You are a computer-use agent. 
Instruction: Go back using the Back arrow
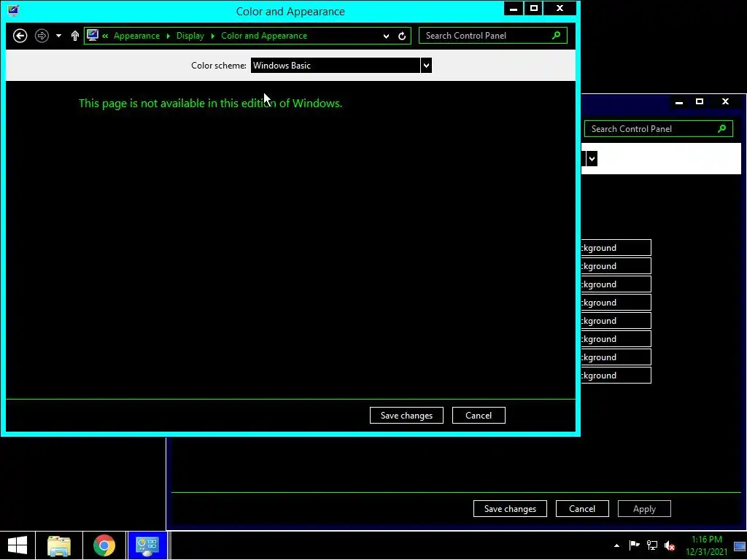pyautogui.click(x=20, y=36)
